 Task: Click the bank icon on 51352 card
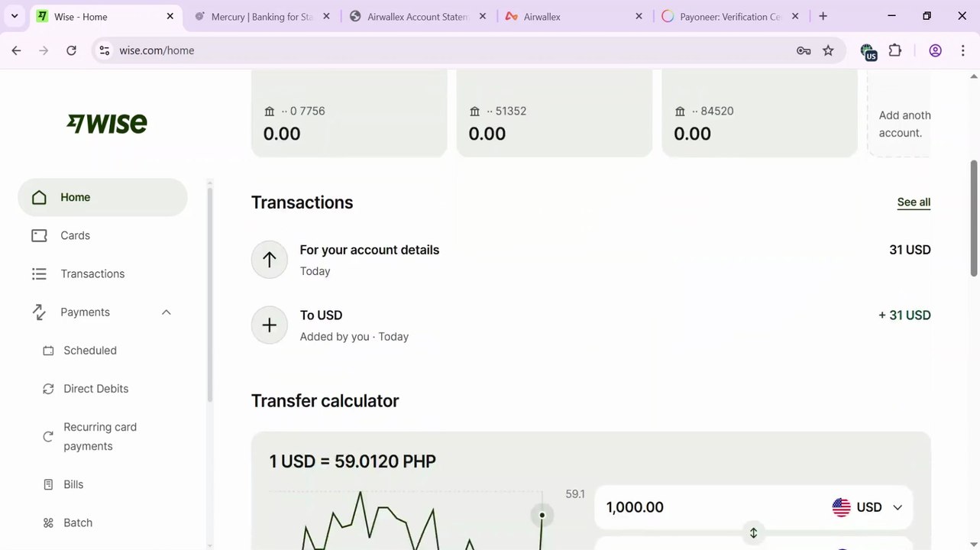pyautogui.click(x=475, y=112)
